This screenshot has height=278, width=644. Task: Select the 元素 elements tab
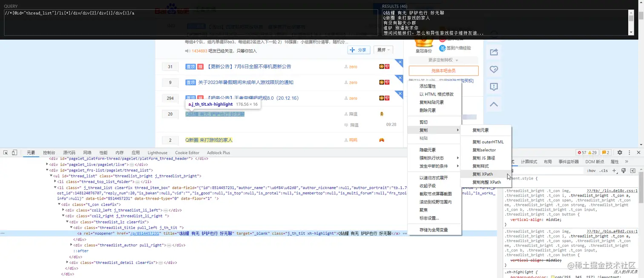[31, 153]
